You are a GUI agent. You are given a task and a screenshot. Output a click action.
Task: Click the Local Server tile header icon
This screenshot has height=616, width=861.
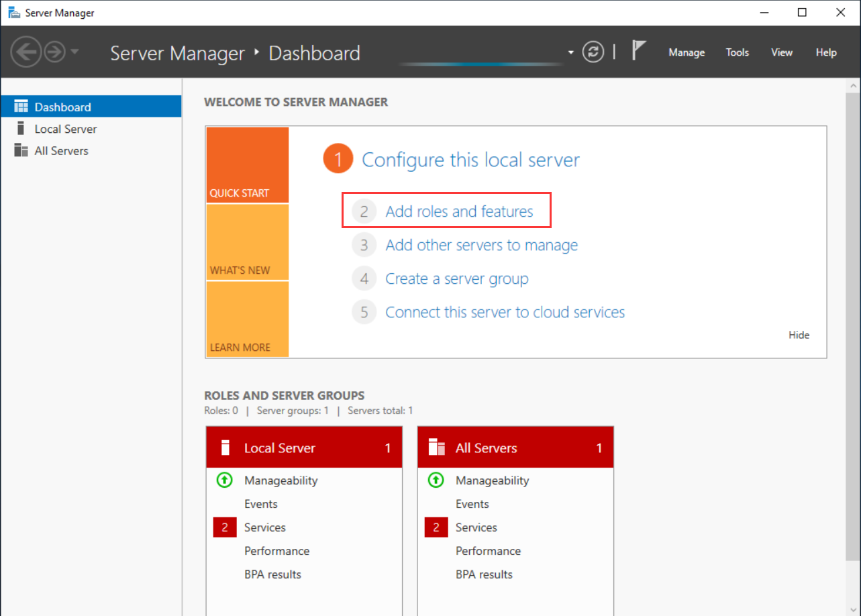pyautogui.click(x=225, y=448)
